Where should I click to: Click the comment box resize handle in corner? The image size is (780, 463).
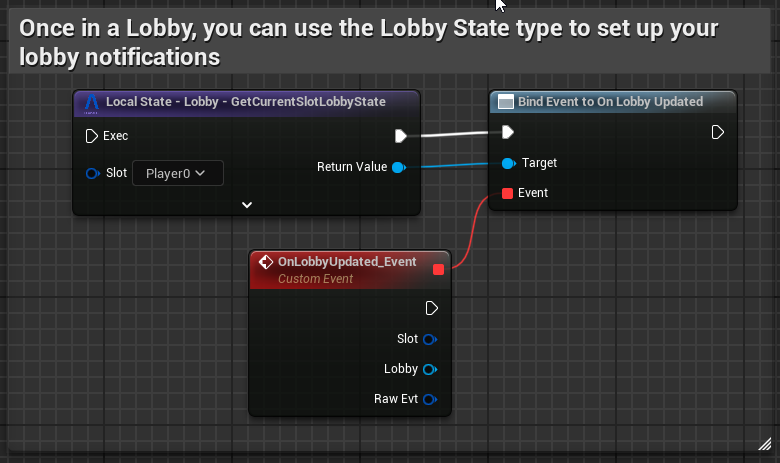(765, 443)
